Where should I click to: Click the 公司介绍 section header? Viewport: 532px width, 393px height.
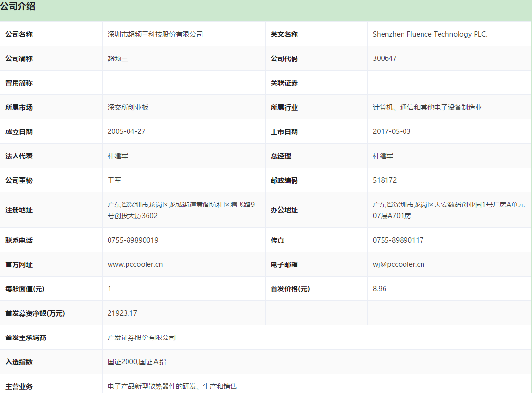[18, 7]
